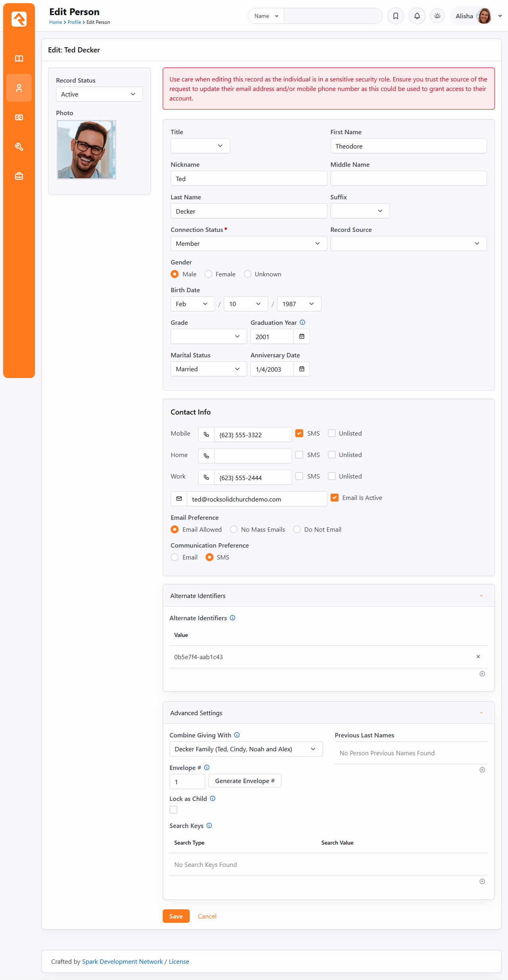Select the Female gender option
This screenshot has height=980, width=508.
[x=208, y=274]
